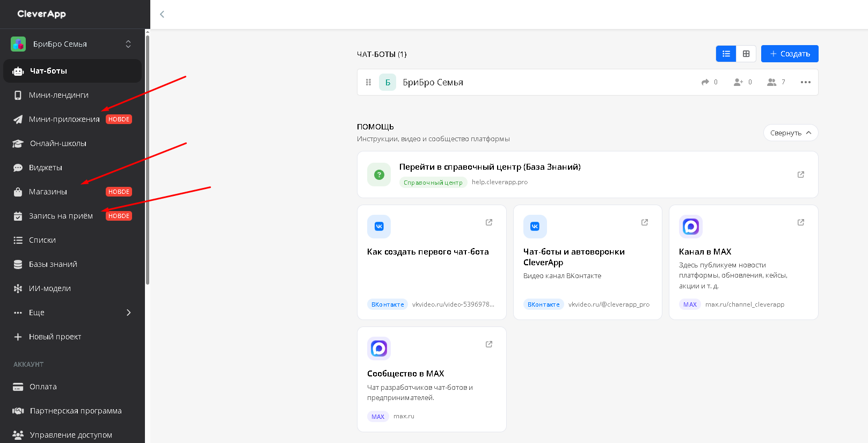Image resolution: width=868 pixels, height=443 pixels.
Task: Open the БриБро Семья chat-bot row
Action: click(x=587, y=82)
